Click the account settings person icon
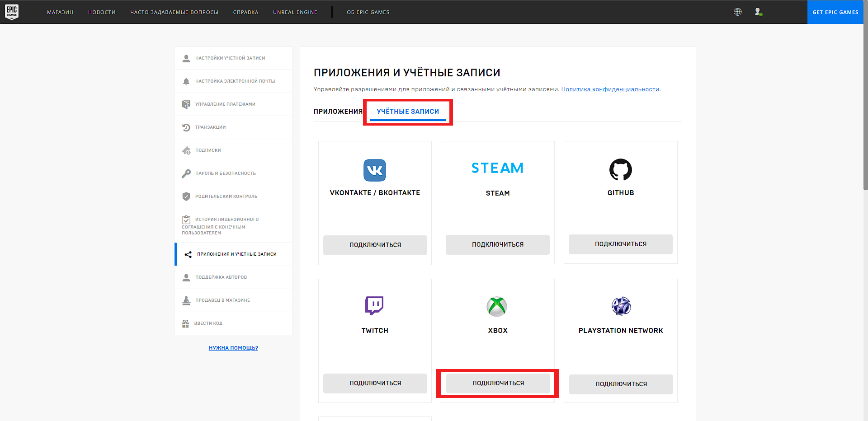Image resolution: width=868 pixels, height=421 pixels. (186, 58)
